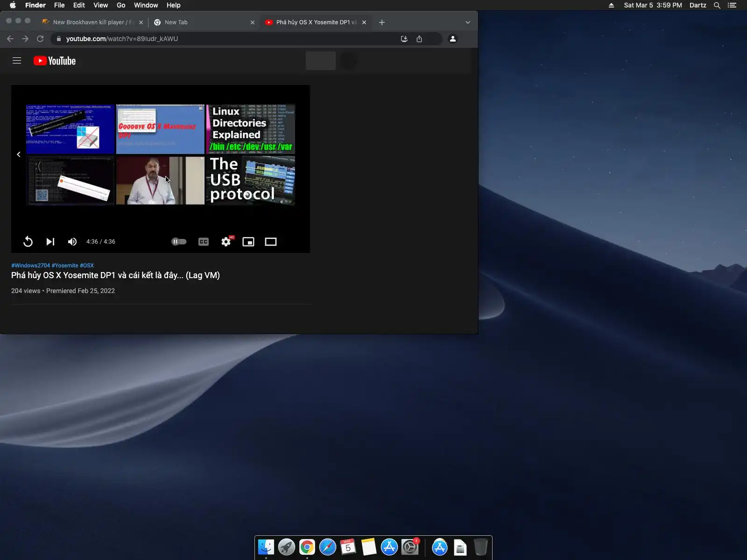Open the YouTube guide hamburger menu
This screenshot has height=560, width=747.
[x=17, y=61]
